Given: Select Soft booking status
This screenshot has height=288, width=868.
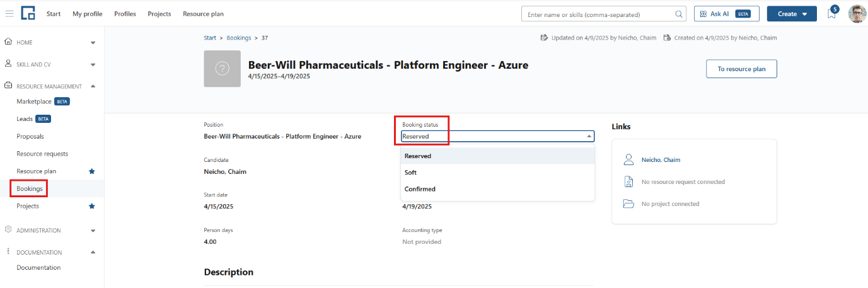Looking at the screenshot, I should (498, 173).
